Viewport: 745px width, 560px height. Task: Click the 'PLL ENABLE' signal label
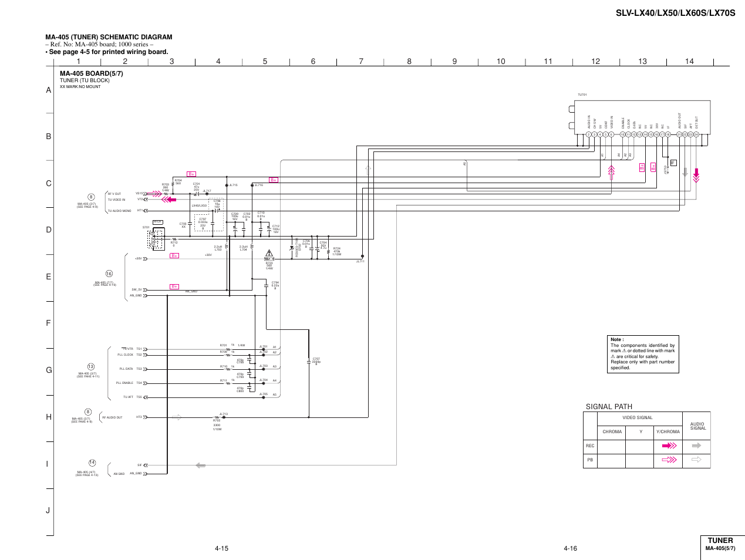click(x=124, y=383)
